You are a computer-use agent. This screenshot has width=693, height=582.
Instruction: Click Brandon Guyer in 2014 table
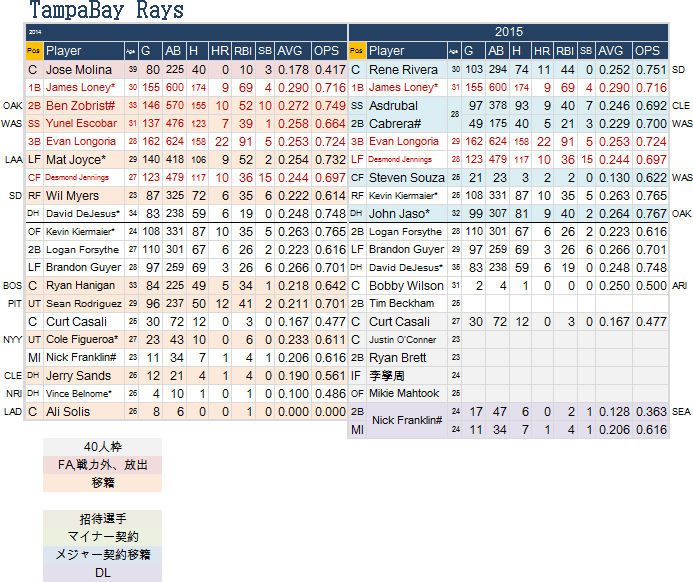pyautogui.click(x=84, y=267)
